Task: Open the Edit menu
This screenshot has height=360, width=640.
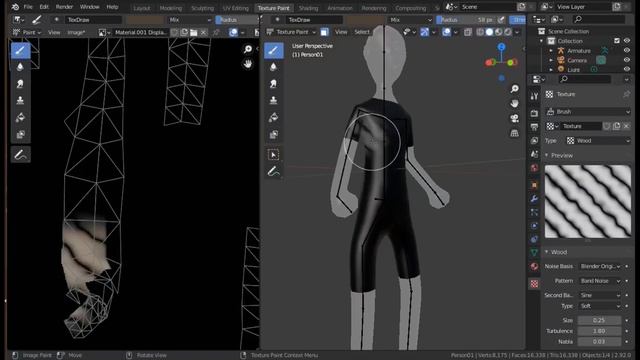Action: tap(44, 7)
